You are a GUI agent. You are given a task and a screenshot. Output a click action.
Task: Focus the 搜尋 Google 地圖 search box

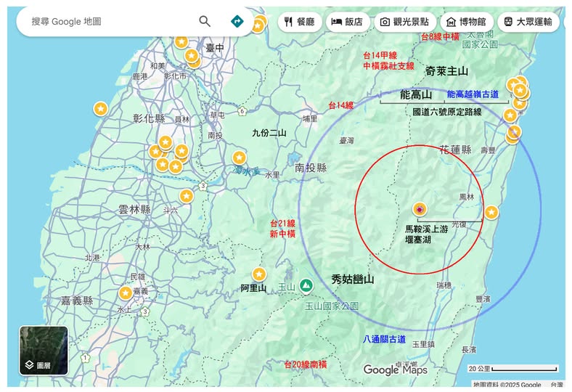(109, 22)
